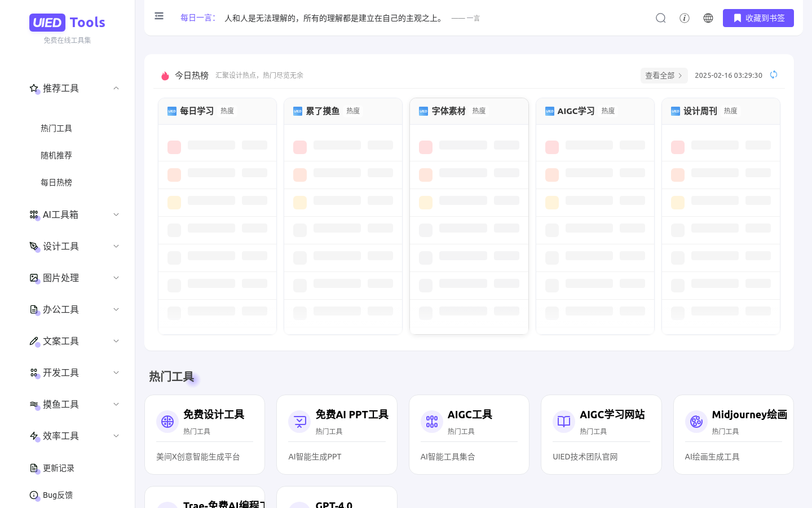The image size is (812, 508).
Task: Toggle the sidebar hamburger menu icon
Action: pos(159,16)
